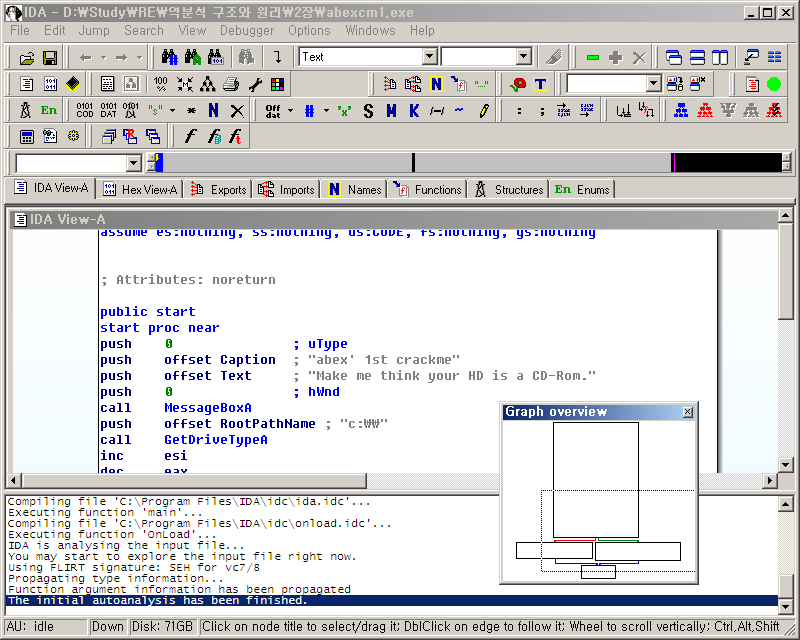This screenshot has width=800, height=640.
Task: Click the wrench setup icon
Action: [x=255, y=84]
